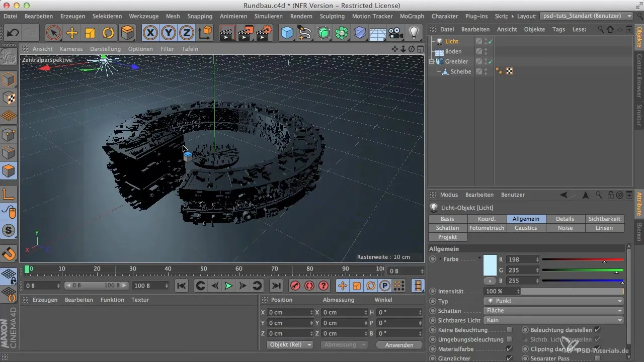Click the light color swatch
Image resolution: width=644 pixels, height=362 pixels.
[490, 265]
